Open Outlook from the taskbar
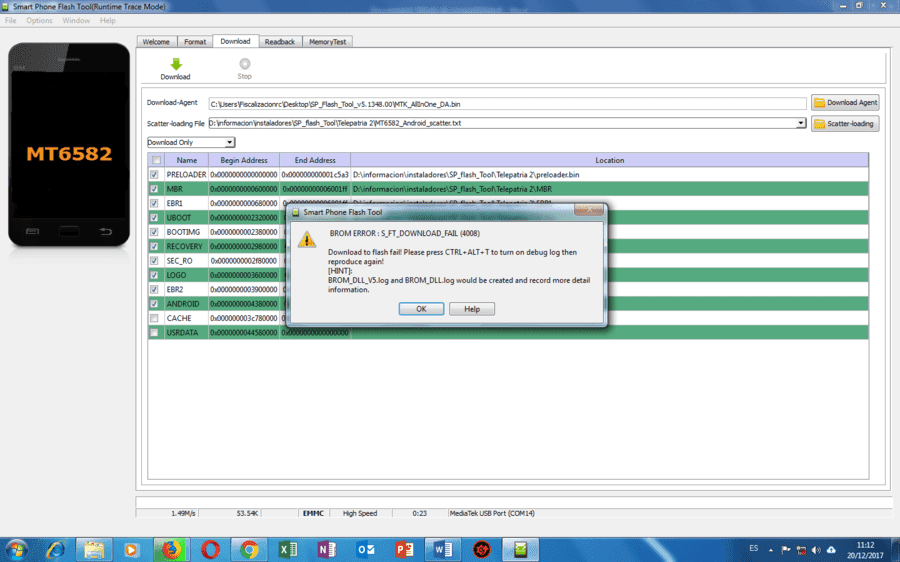 coord(365,550)
